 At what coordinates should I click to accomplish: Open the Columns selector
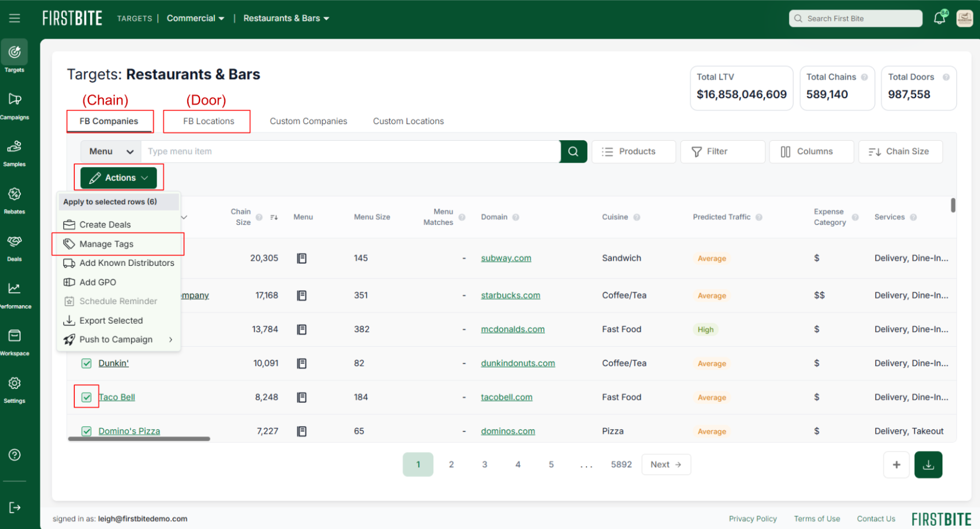811,151
